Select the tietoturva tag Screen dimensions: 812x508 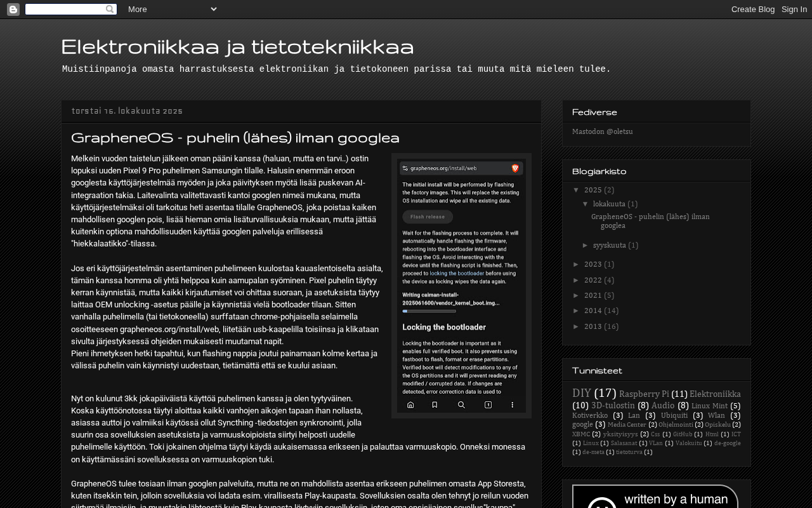coord(629,452)
